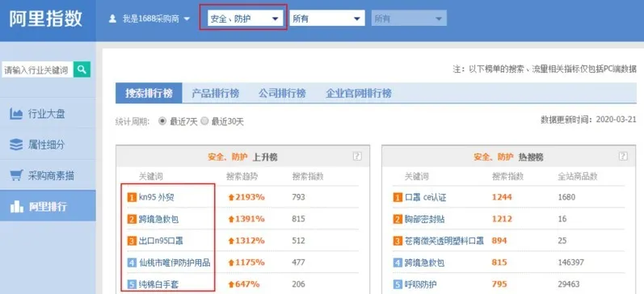644x294 pixels.
Task: Click rank 5 badge beside 纯棉白手套
Action: click(x=132, y=284)
